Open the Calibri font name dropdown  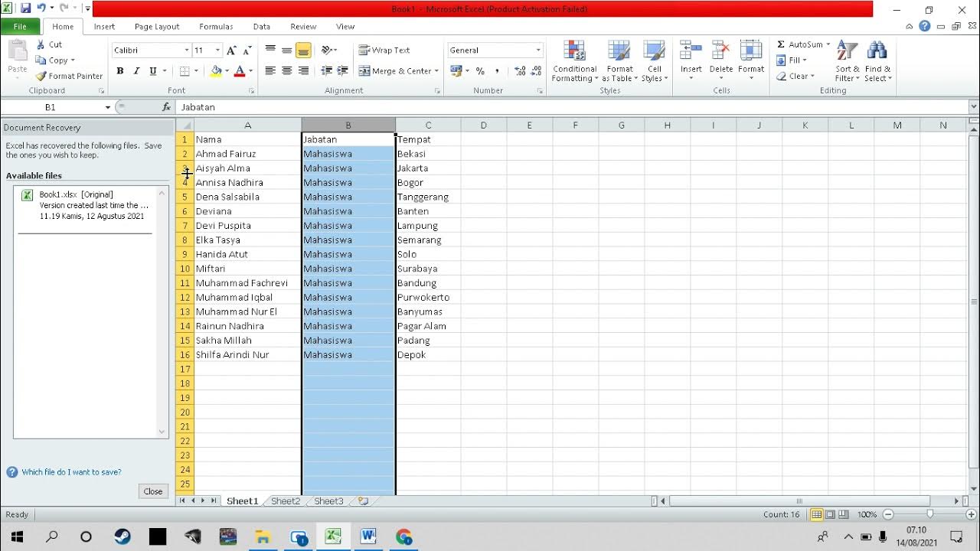pos(186,51)
